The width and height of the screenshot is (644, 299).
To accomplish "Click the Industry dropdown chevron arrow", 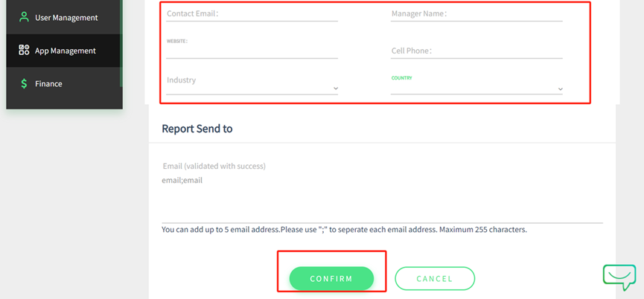I will click(336, 89).
